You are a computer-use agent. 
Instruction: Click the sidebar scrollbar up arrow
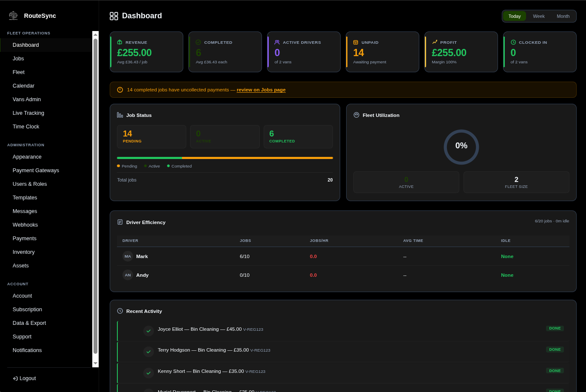[95, 34]
